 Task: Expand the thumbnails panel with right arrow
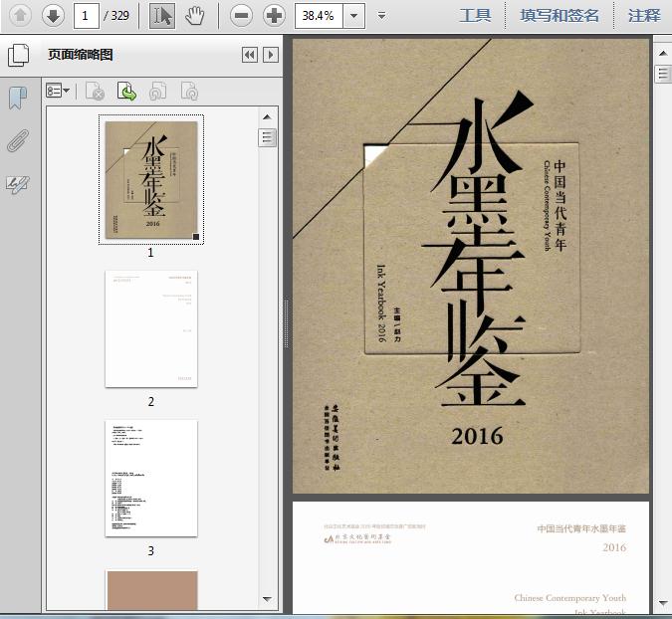(x=271, y=55)
